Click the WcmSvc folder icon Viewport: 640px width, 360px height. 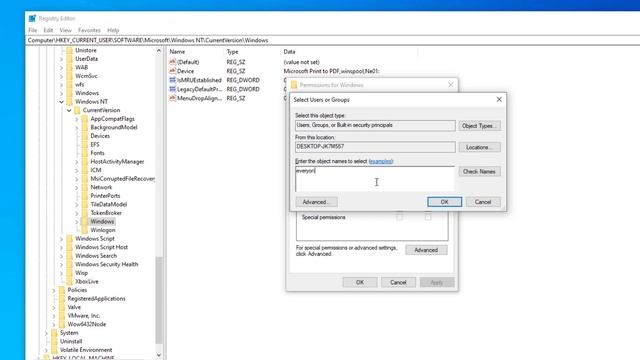tap(69, 76)
